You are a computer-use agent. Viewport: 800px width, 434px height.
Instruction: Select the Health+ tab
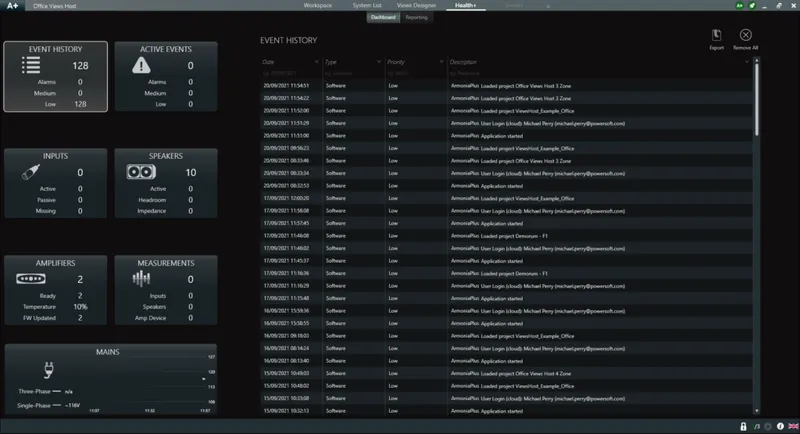point(465,5)
